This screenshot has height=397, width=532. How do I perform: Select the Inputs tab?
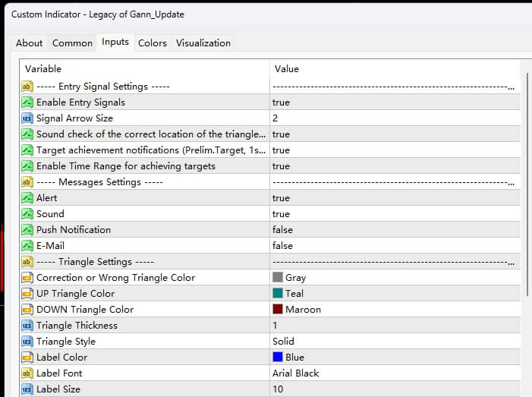[115, 42]
